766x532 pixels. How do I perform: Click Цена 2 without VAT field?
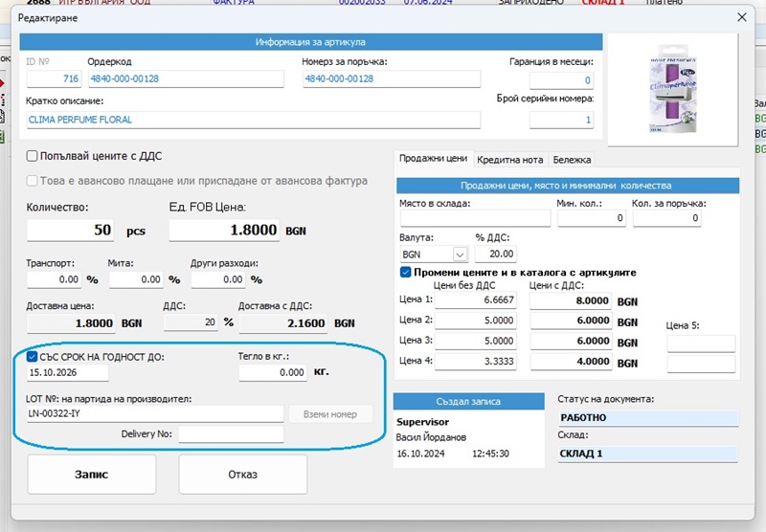coord(475,321)
